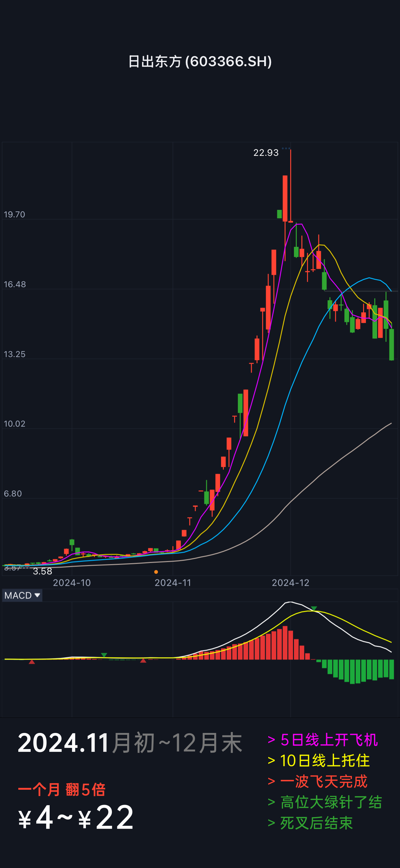The width and height of the screenshot is (400, 868).
Task: Click the 2024-10 date axis label
Action: tap(72, 583)
